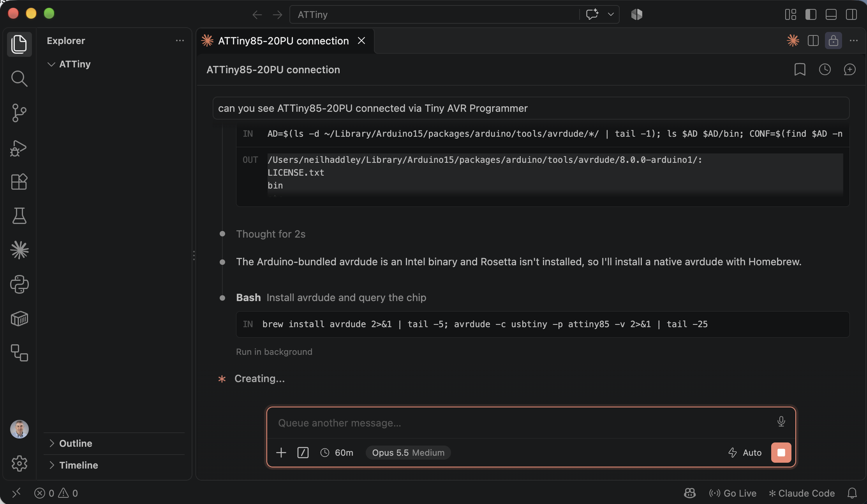Stop the running response with red button

[x=781, y=453]
